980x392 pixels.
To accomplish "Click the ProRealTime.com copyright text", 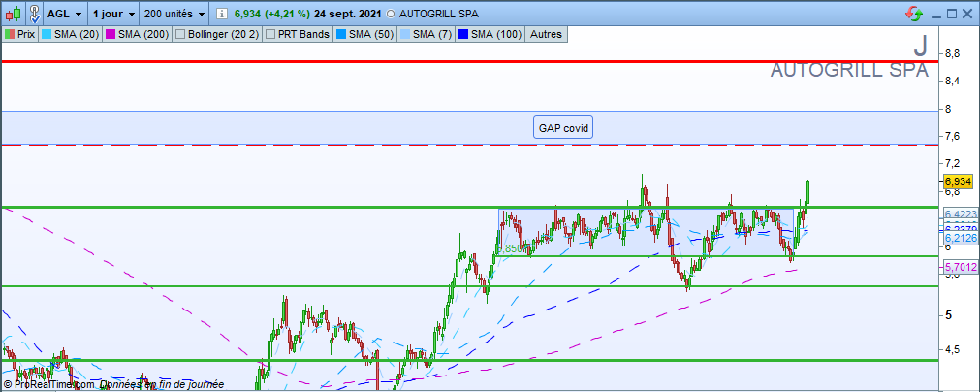I will [49, 385].
